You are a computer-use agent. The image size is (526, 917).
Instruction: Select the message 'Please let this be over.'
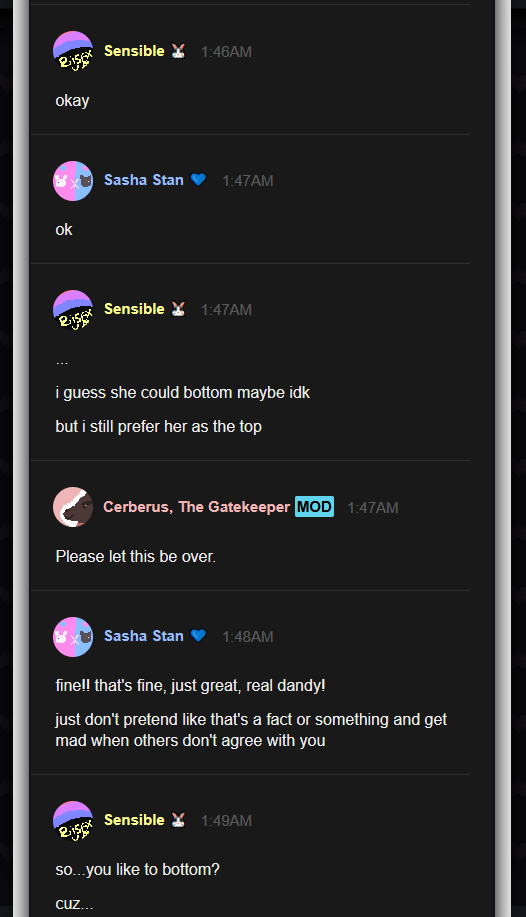tap(136, 556)
